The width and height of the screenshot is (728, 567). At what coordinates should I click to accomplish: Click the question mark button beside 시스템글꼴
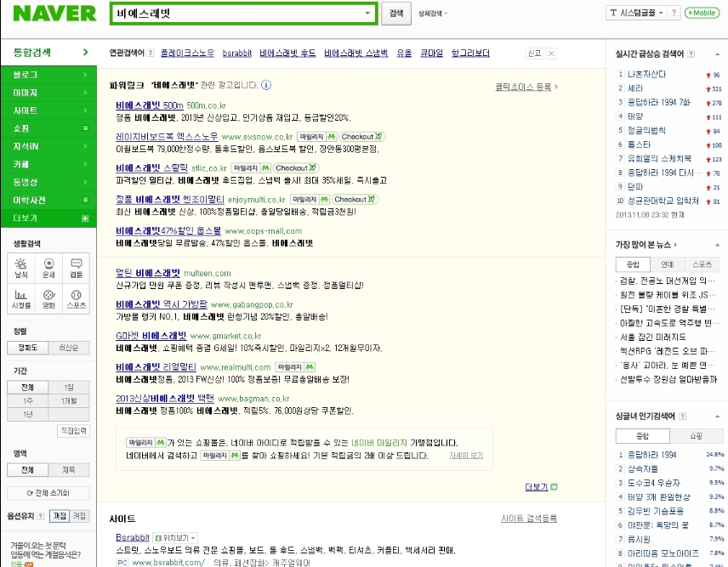tap(674, 13)
